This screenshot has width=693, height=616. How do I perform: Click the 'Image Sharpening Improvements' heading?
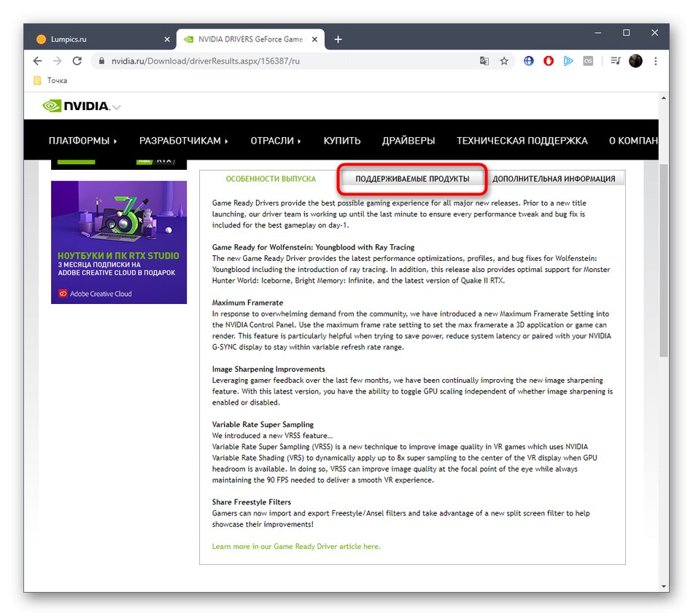[x=268, y=369]
